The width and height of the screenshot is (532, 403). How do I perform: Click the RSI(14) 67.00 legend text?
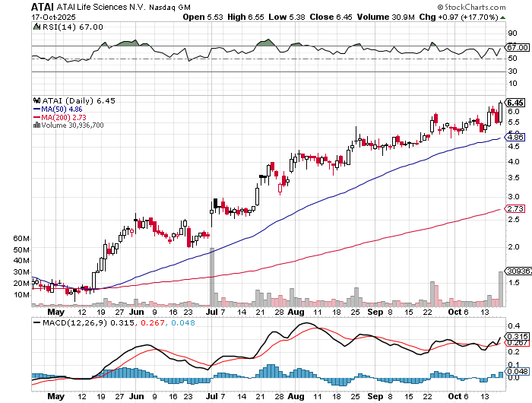pyautogui.click(x=73, y=27)
